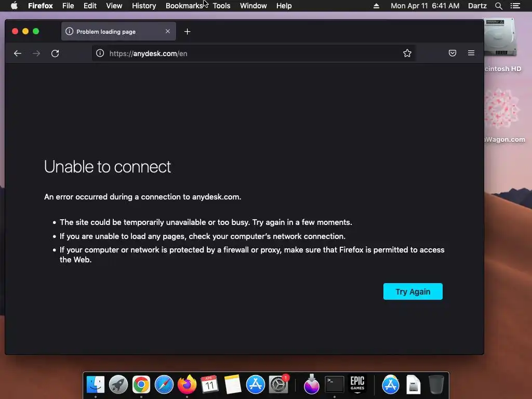Open the Bookmarks menu
The width and height of the screenshot is (532, 399).
click(184, 6)
